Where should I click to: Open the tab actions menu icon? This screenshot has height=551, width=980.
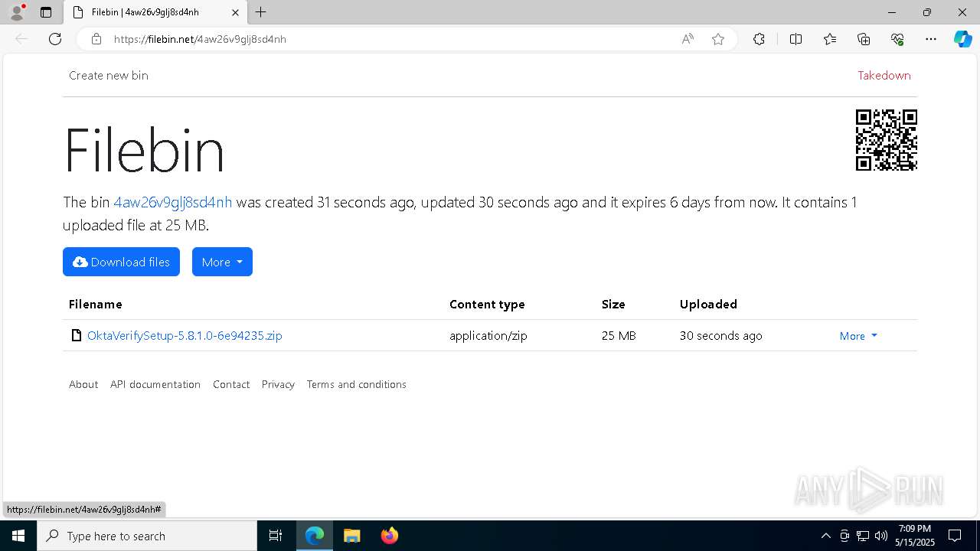(46, 12)
